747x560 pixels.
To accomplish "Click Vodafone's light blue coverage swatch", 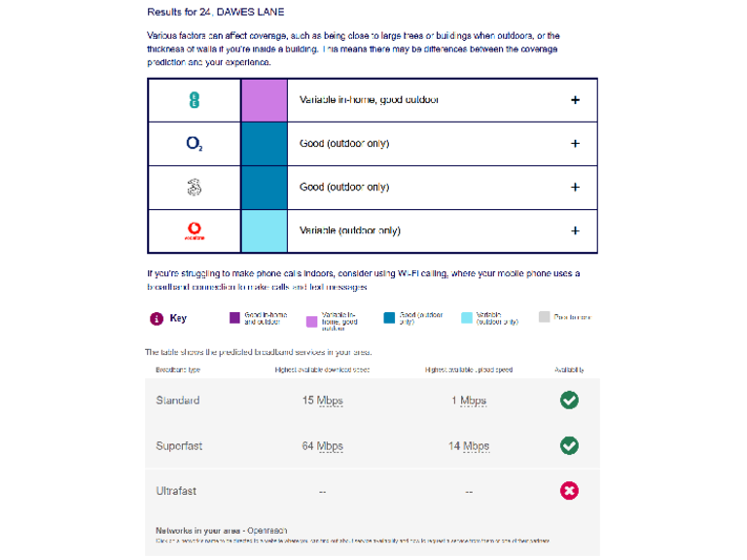I will tap(264, 231).
